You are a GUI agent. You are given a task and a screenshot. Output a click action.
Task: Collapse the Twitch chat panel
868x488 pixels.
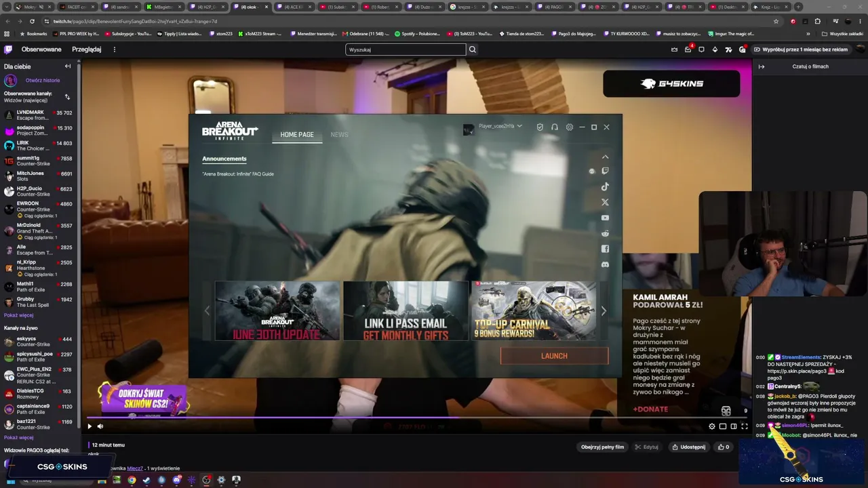pyautogui.click(x=762, y=66)
